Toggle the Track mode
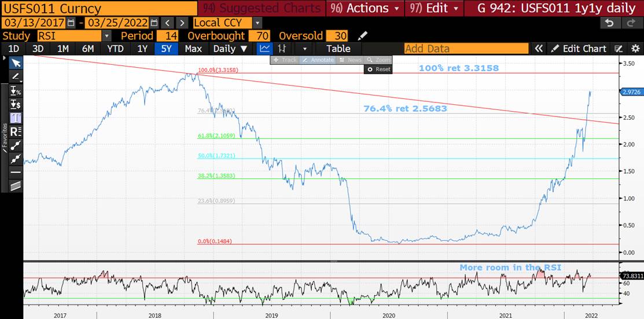The width and height of the screenshot is (644, 319). [x=285, y=60]
